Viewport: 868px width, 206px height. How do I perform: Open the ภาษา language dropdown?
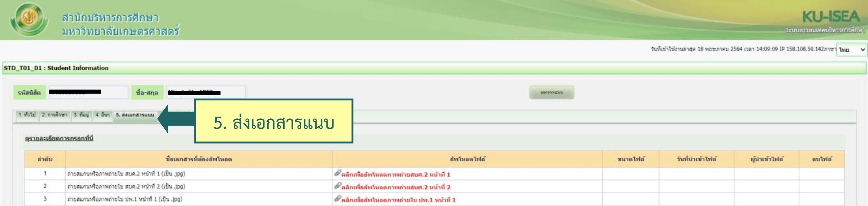pos(852,50)
